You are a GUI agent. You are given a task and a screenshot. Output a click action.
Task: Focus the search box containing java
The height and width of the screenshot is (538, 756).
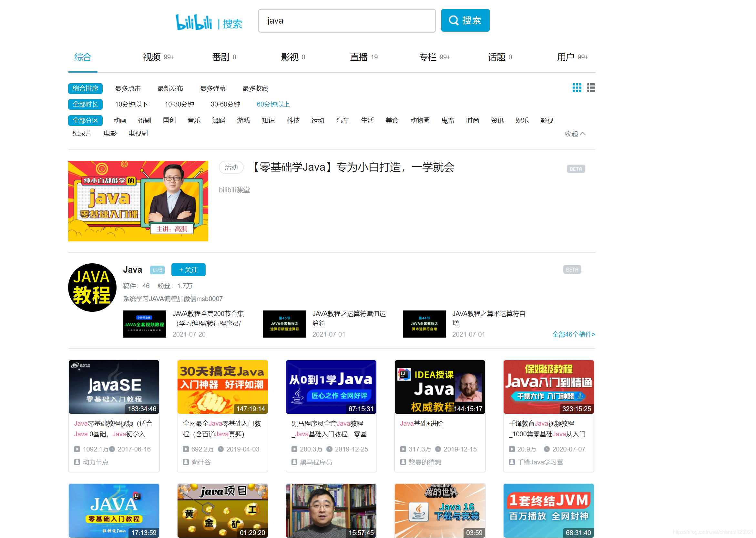pos(347,21)
